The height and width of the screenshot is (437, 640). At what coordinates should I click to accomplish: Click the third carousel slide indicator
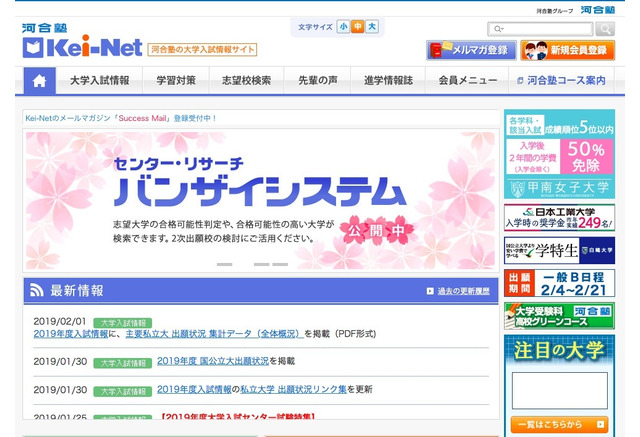(x=262, y=264)
